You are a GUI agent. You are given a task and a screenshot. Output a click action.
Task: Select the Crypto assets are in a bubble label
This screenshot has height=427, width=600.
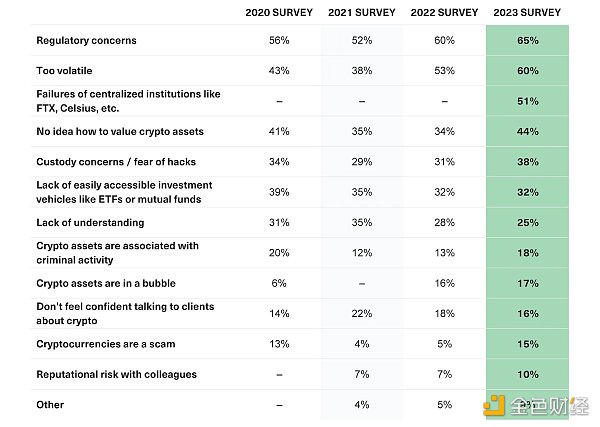point(107,283)
